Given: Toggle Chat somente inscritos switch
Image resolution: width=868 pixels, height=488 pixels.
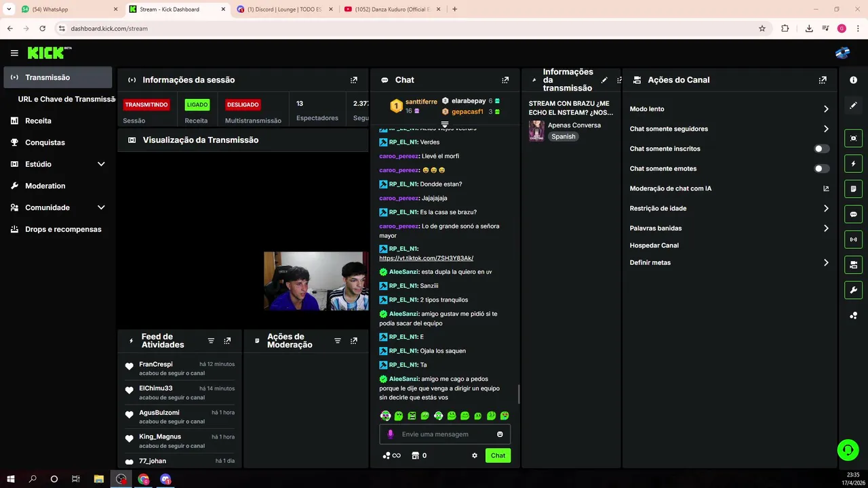Looking at the screenshot, I should coord(821,148).
